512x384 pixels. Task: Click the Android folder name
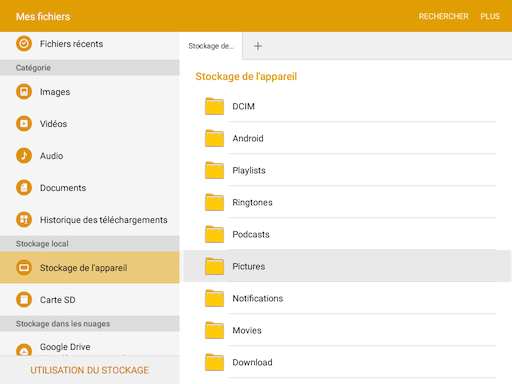[248, 138]
